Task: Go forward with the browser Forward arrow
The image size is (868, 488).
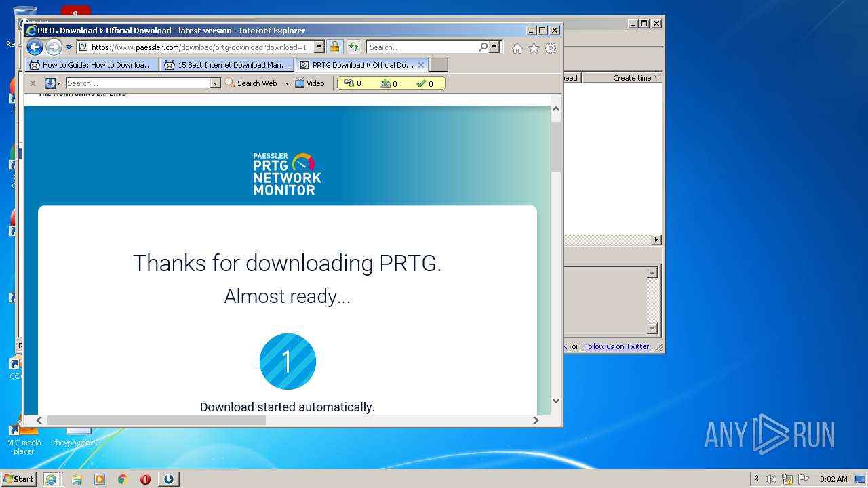Action: click(x=54, y=47)
